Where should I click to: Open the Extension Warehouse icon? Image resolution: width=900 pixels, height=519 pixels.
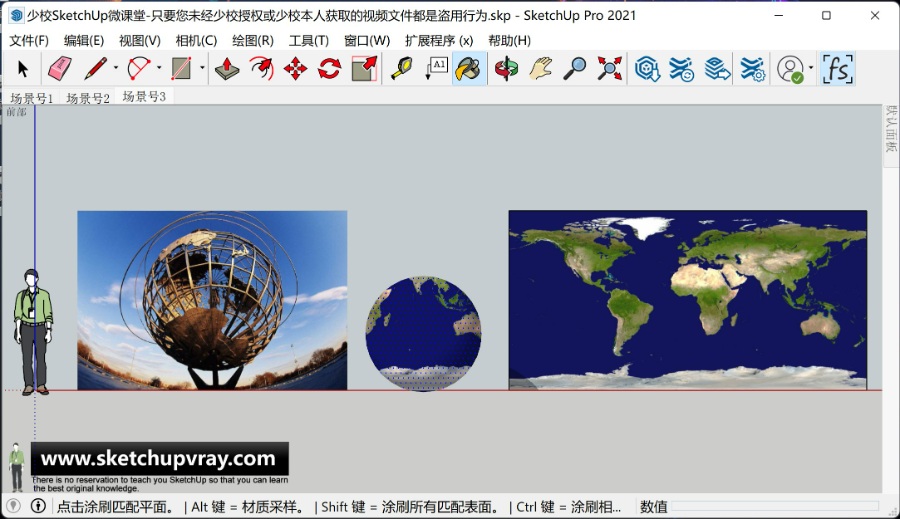[x=681, y=69]
